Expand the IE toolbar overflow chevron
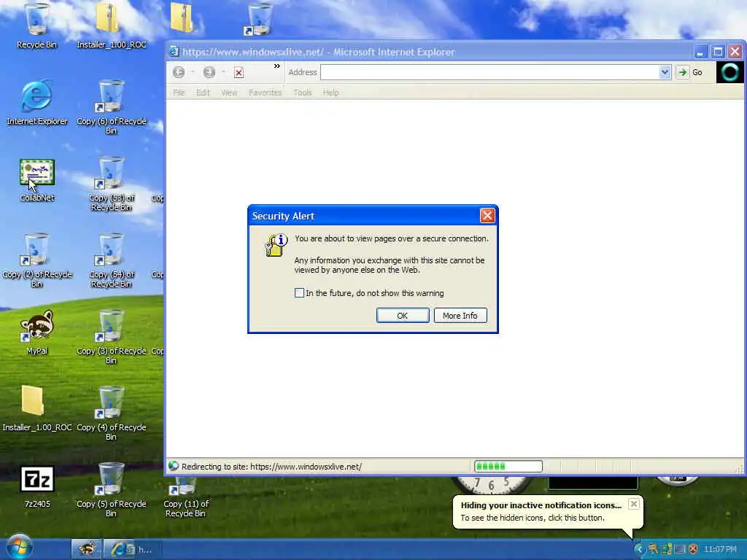Viewport: 747px width, 560px height. click(x=276, y=66)
